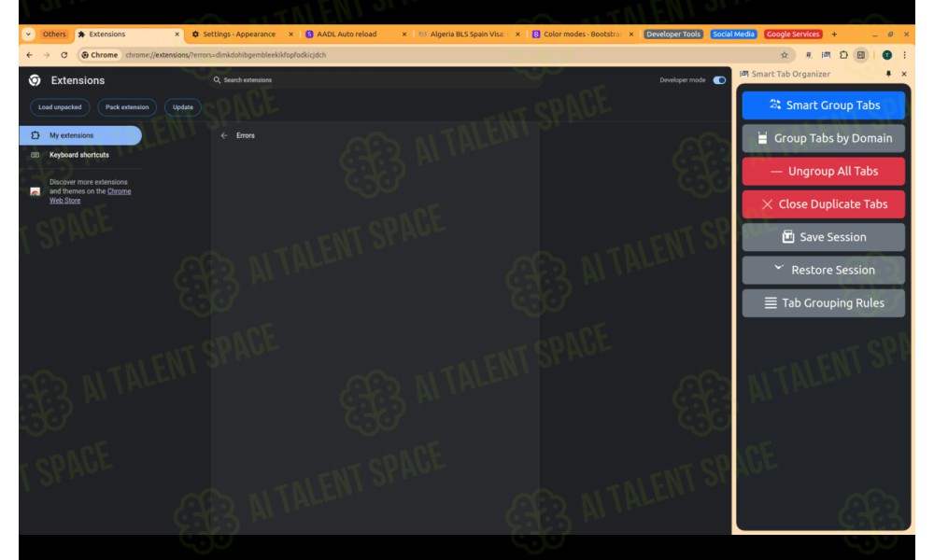Click the chrome://extensions address bar URL
Image resolution: width=934 pixels, height=560 pixels.
pyautogui.click(x=226, y=55)
